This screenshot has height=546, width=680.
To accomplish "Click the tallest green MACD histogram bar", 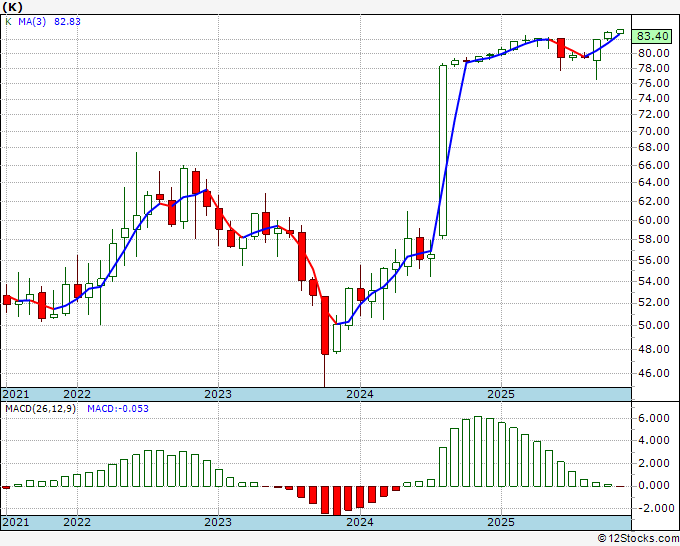I will coord(478,451).
